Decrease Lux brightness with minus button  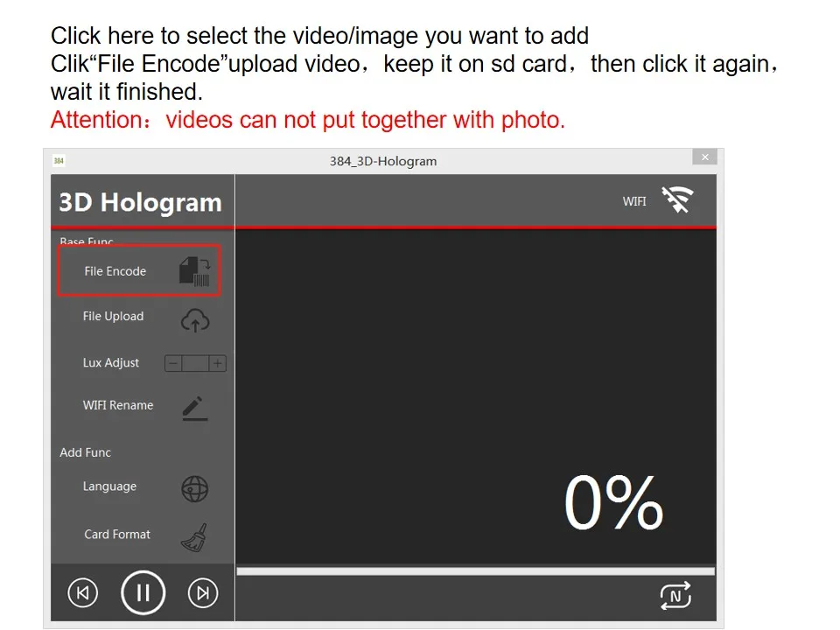173,363
